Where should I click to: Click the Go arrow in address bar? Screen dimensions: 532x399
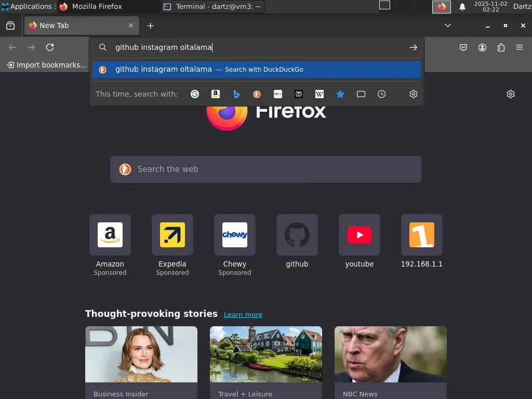(x=413, y=47)
